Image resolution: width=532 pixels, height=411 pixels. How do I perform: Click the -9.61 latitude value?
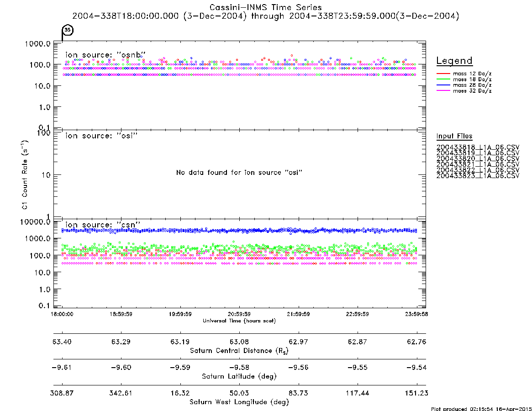[x=62, y=368]
